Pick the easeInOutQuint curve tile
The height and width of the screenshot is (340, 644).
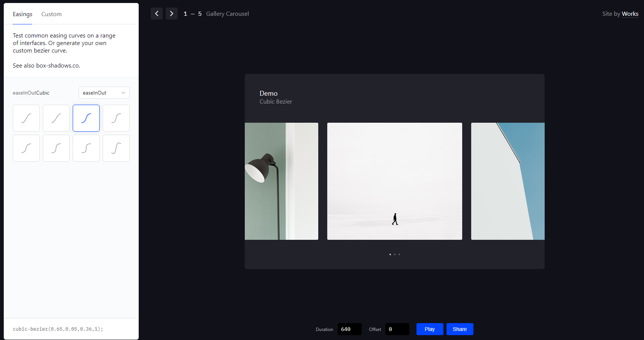pyautogui.click(x=26, y=148)
